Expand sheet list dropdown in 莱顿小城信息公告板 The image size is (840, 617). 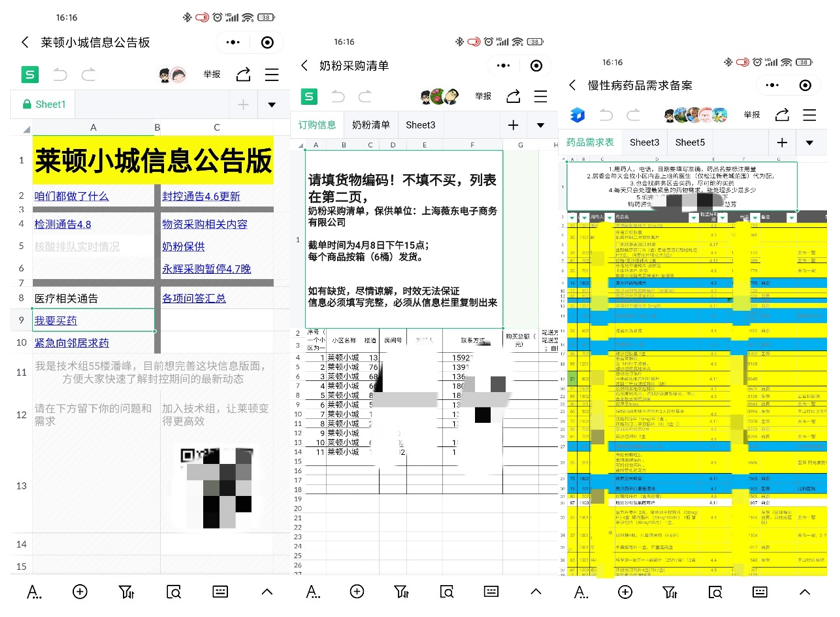coord(272,104)
